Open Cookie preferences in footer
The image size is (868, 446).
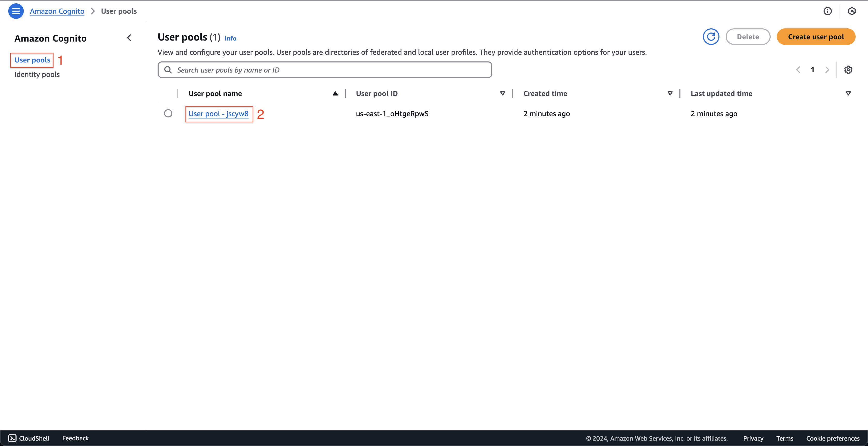pos(833,438)
